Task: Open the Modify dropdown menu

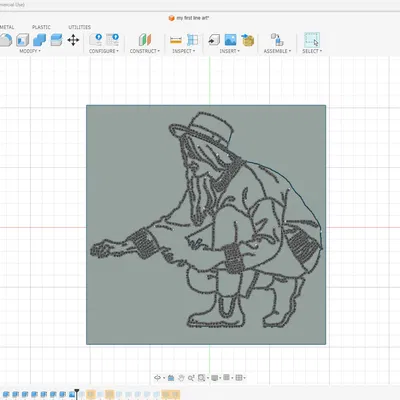Action: 30,51
